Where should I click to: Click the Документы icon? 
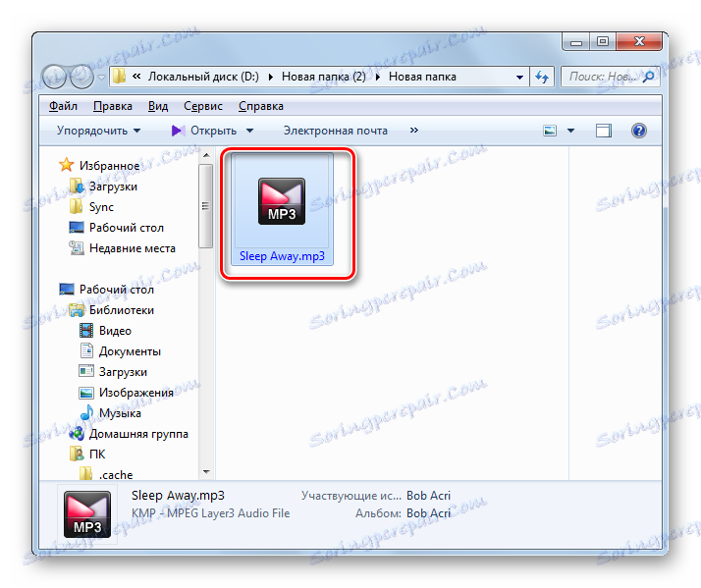pyautogui.click(x=86, y=350)
